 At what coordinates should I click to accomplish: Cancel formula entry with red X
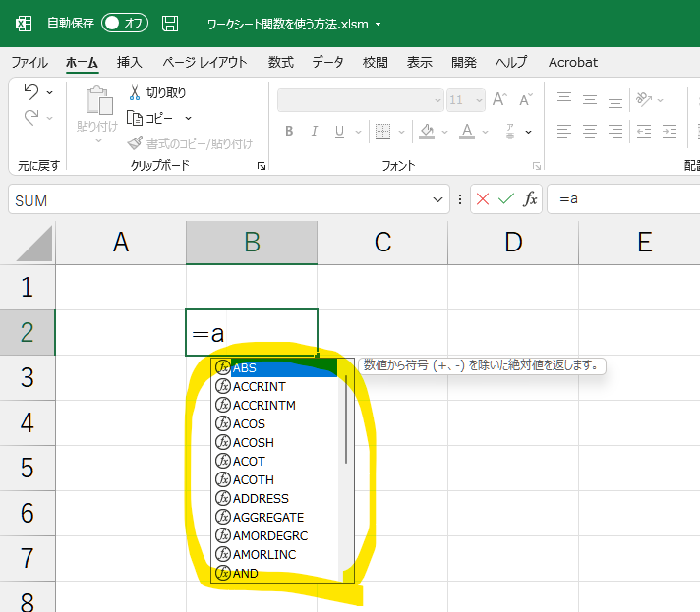coord(483,199)
